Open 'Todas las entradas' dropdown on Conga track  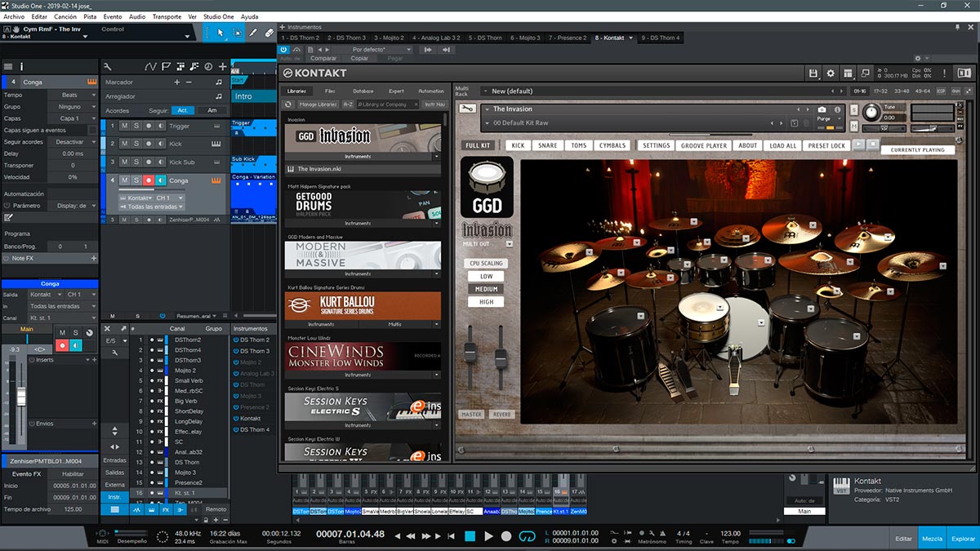pos(150,207)
